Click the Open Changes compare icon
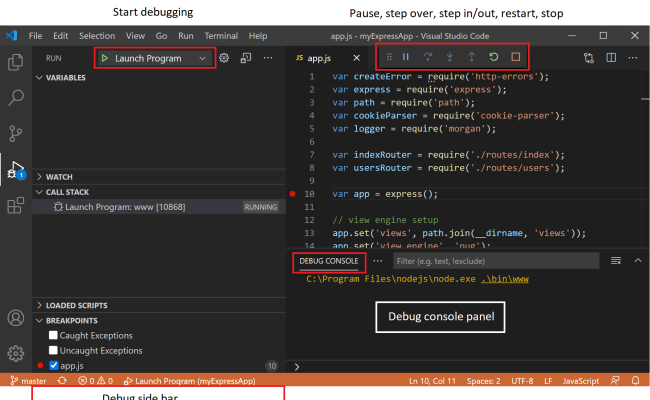650x400 pixels. coord(589,58)
